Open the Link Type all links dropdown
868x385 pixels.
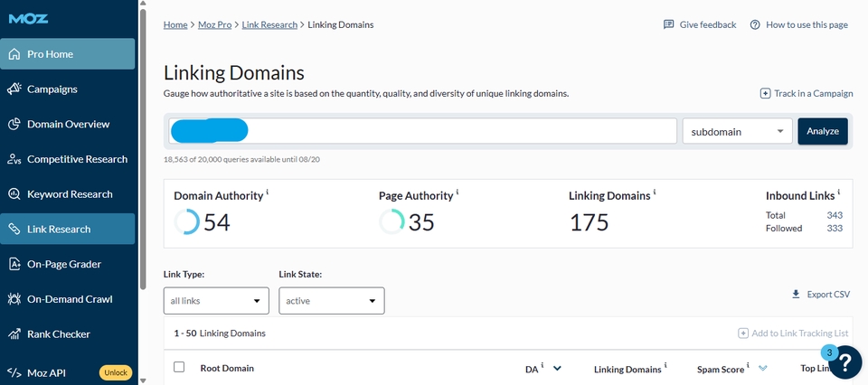(216, 301)
